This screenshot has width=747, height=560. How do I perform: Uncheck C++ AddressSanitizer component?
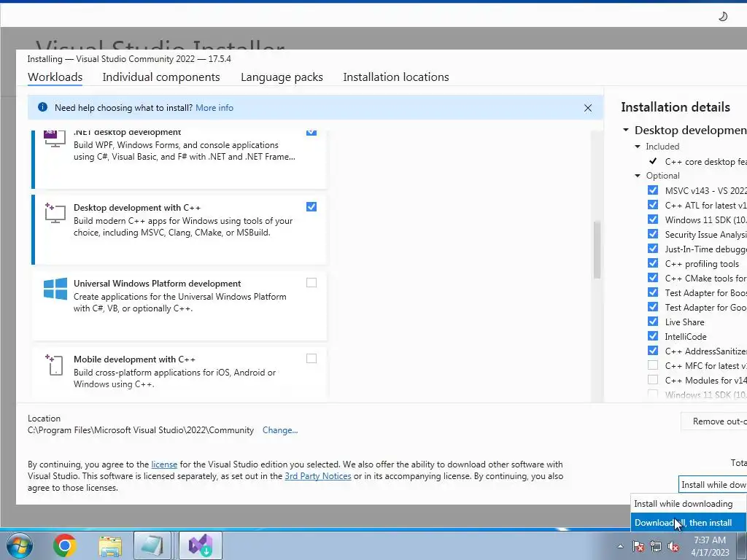coord(653,351)
